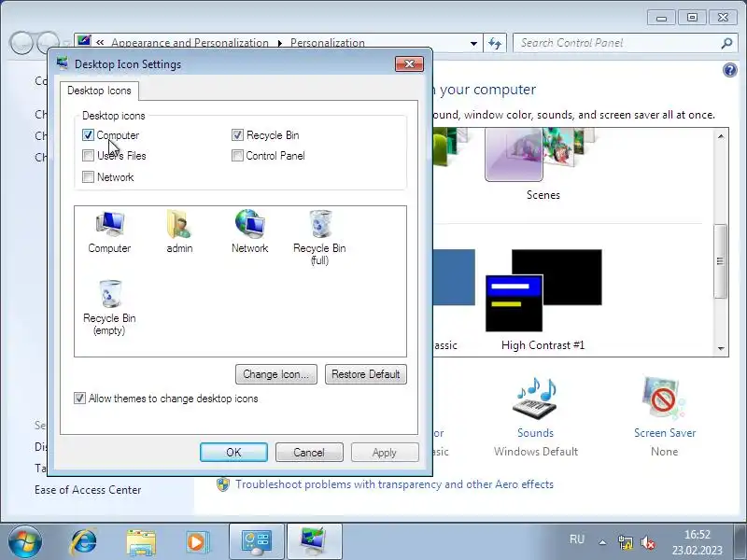This screenshot has width=747, height=560.
Task: Open Windows Media Player from the taskbar
Action: [196, 542]
